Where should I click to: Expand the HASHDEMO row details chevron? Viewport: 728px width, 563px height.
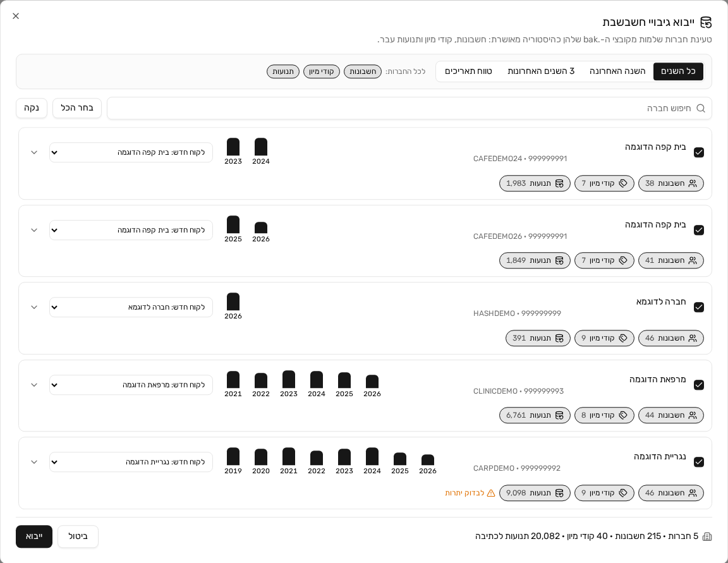(x=34, y=307)
